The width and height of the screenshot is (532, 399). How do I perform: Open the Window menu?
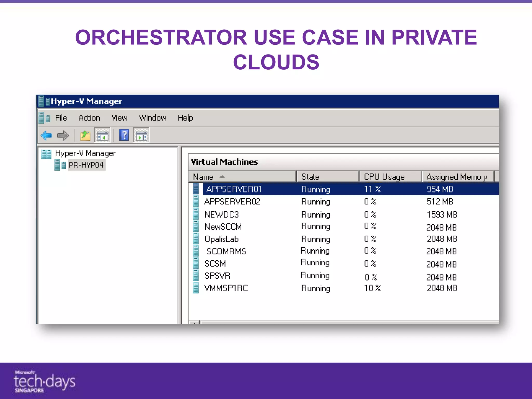pos(152,118)
